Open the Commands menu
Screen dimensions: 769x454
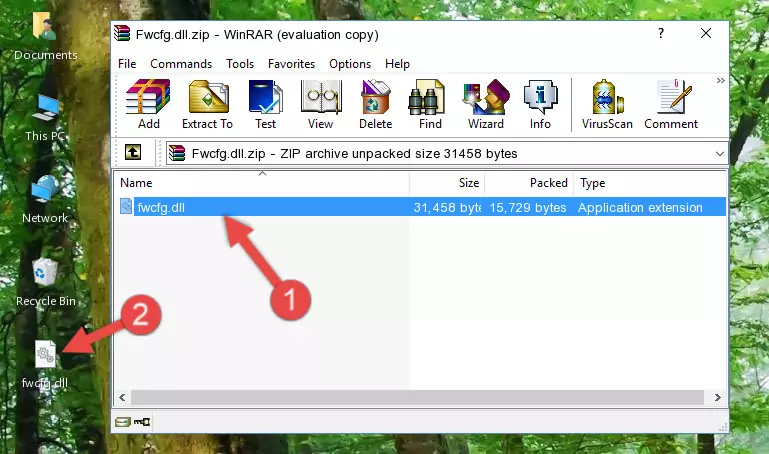[x=181, y=64]
